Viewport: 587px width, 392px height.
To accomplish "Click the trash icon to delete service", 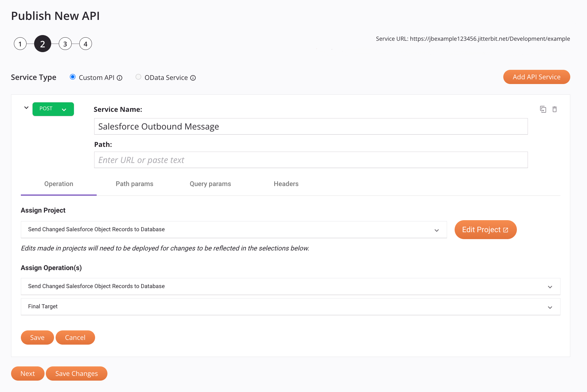I will click(554, 109).
